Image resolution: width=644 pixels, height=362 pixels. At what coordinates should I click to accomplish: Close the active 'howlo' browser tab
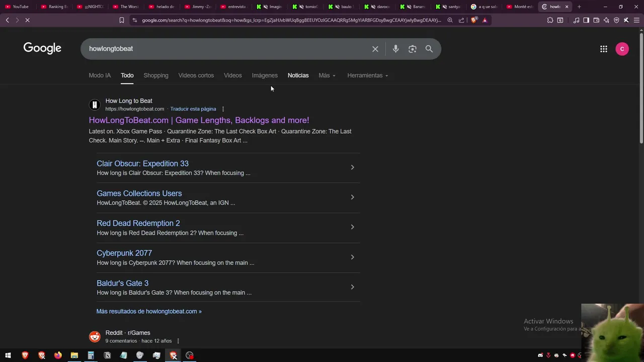[567, 7]
